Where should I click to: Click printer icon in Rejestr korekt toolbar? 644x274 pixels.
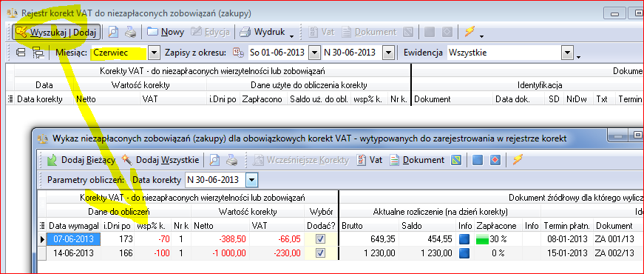coord(131,32)
